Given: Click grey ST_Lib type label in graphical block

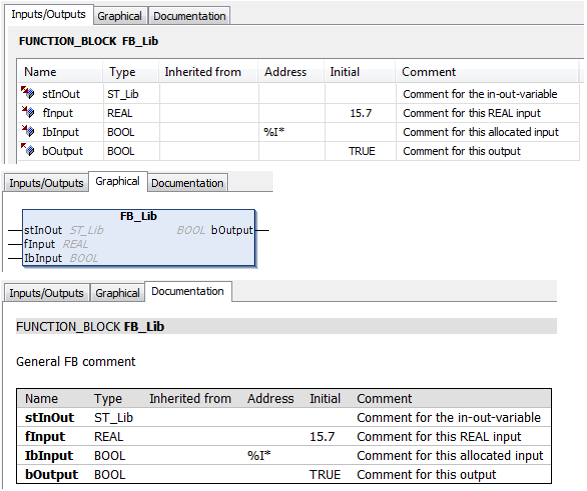Looking at the screenshot, I should (x=86, y=230).
